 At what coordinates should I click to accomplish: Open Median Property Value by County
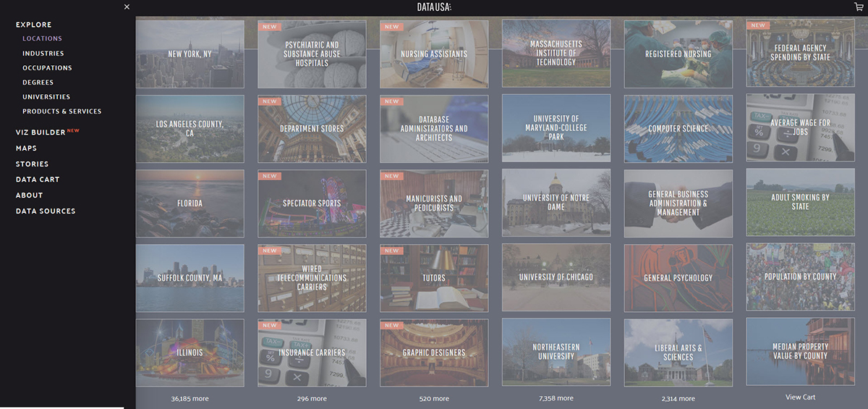pos(800,352)
